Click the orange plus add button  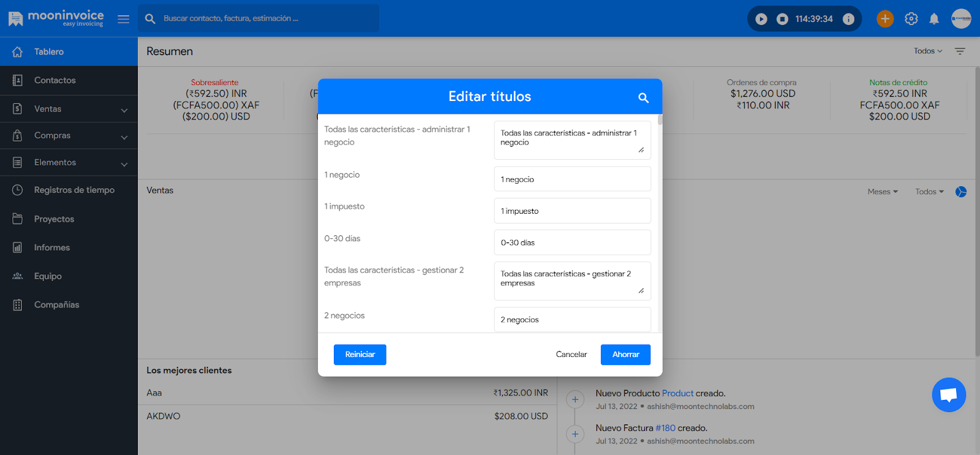pyautogui.click(x=885, y=19)
